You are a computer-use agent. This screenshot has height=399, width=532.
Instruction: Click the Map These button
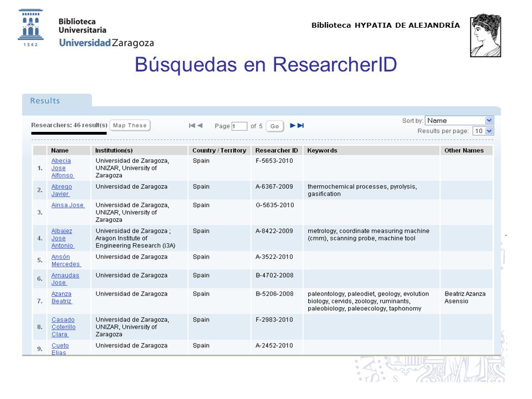point(130,125)
